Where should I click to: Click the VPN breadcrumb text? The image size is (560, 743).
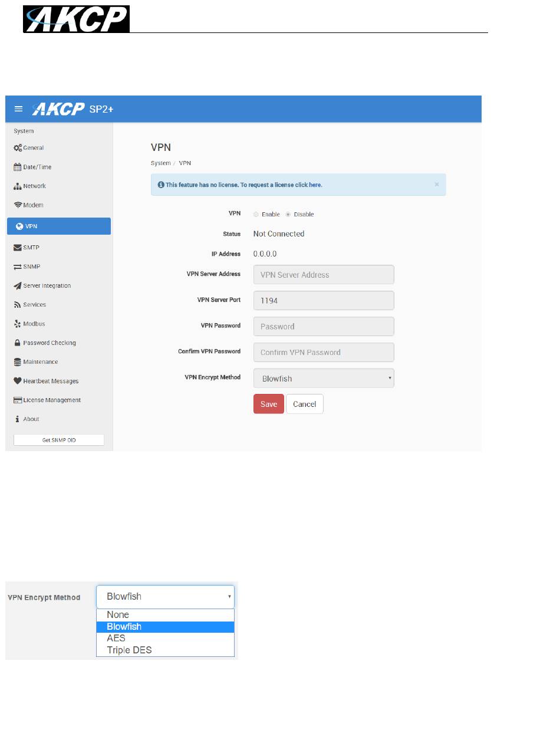click(x=185, y=163)
